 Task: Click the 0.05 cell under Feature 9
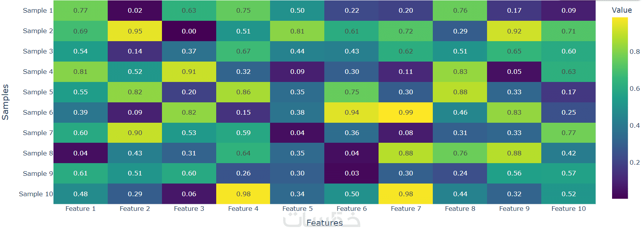[514, 72]
